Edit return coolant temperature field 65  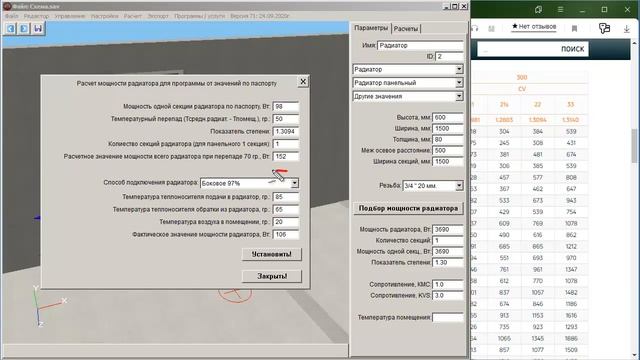point(285,209)
